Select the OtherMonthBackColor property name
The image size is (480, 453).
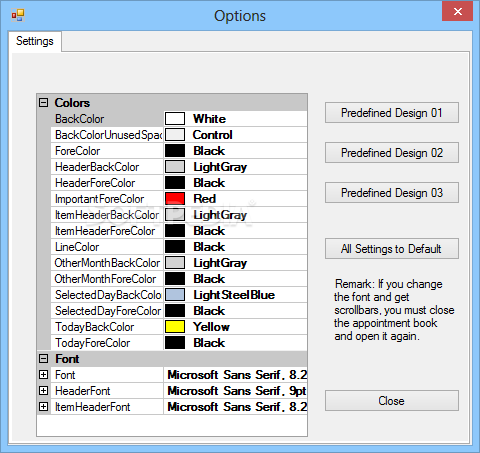tap(107, 263)
